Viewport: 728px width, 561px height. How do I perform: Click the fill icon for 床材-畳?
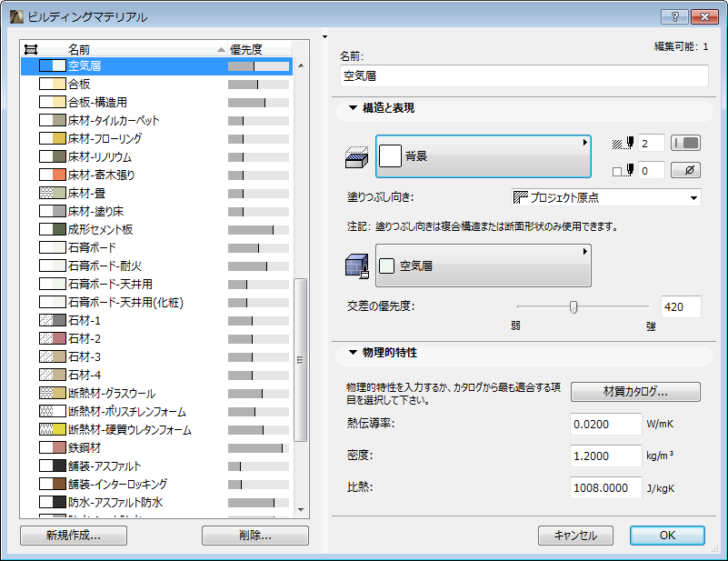(53, 193)
